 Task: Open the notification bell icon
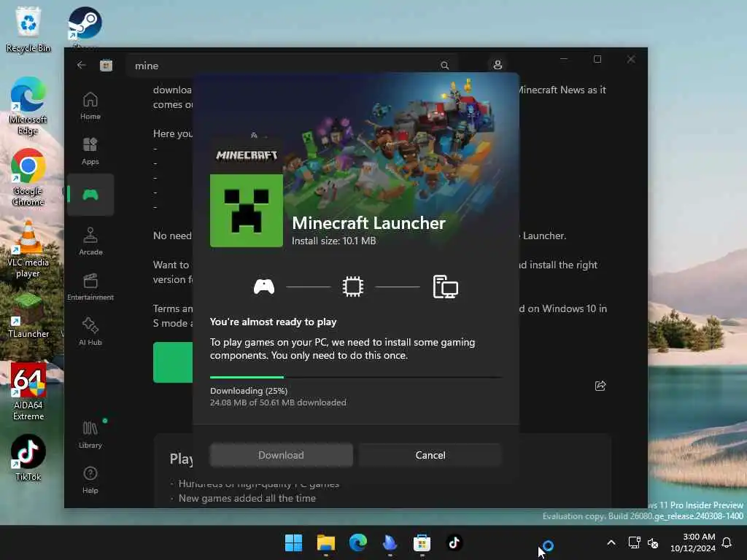coord(727,542)
